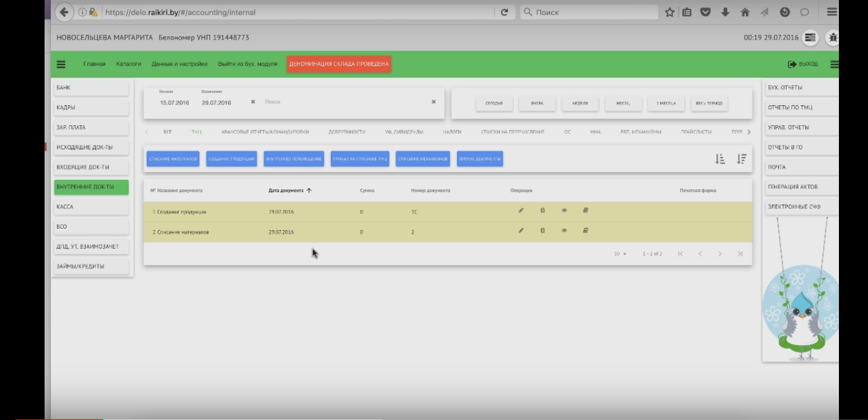This screenshot has width=868, height=420.
Task: Click the Выход logout button
Action: point(803,64)
